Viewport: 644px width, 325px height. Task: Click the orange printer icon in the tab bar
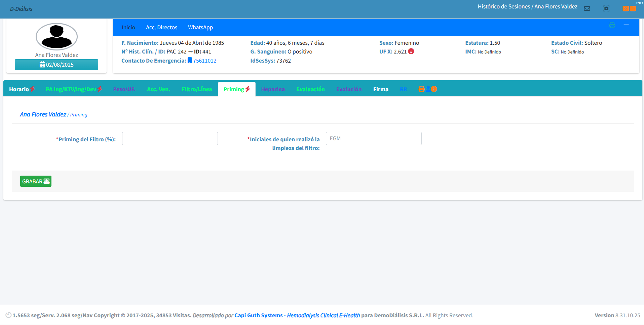click(421, 89)
